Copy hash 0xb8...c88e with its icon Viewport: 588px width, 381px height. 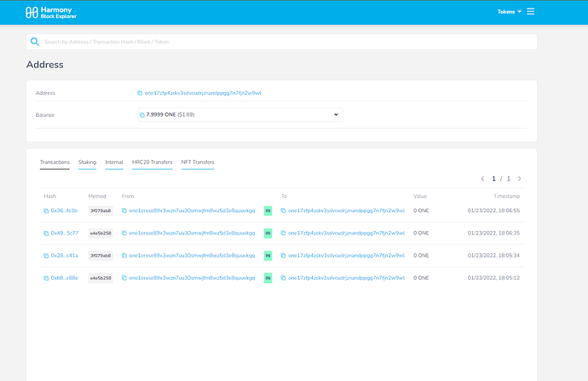pos(46,278)
